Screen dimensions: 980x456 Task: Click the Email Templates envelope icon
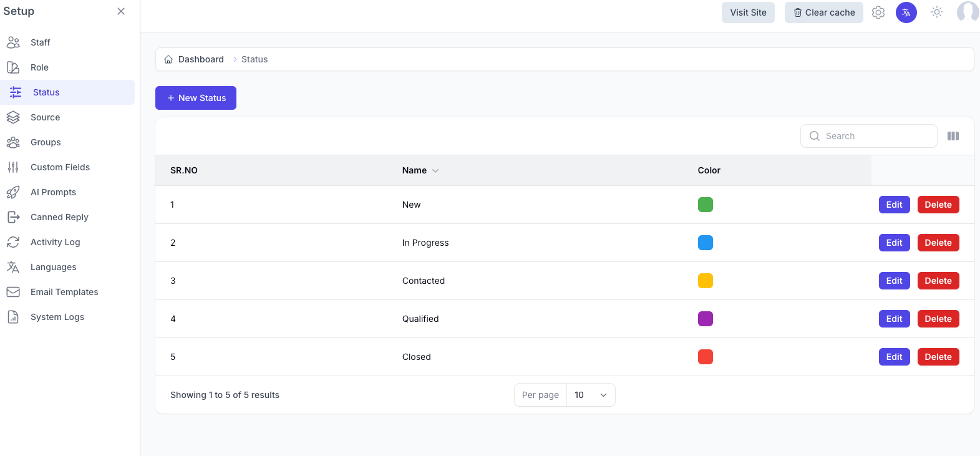13,292
